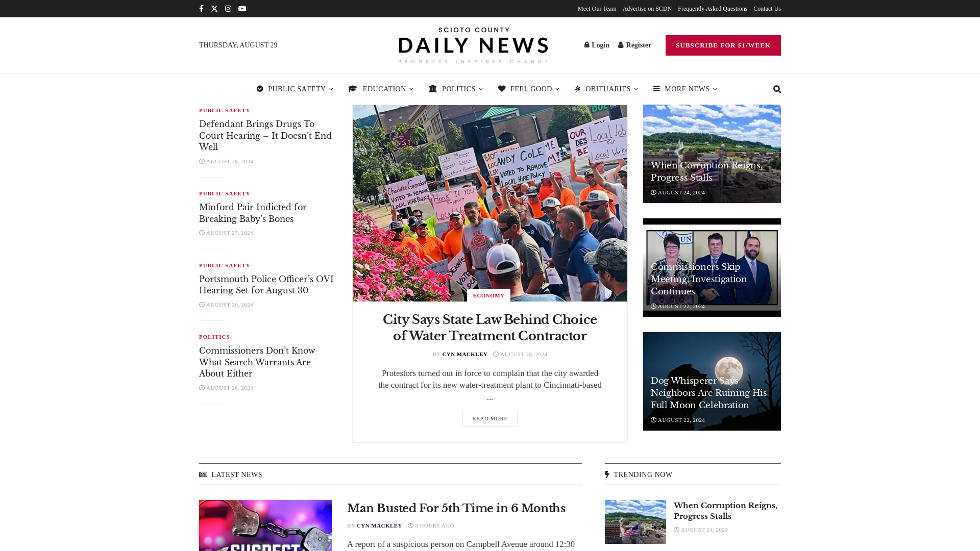This screenshot has height=551, width=980.
Task: Click Public Safety label above Portsmouth article
Action: 225,265
